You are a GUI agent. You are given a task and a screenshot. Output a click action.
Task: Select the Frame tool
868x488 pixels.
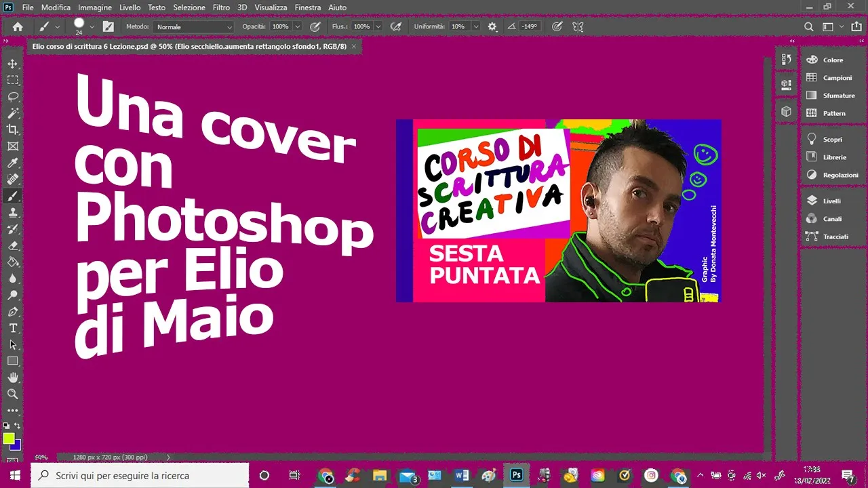point(13,146)
